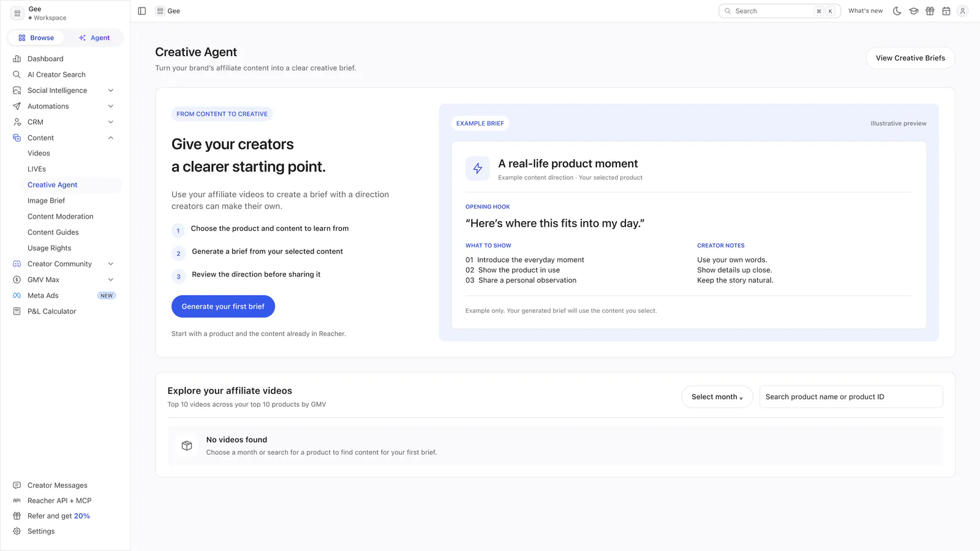Click the EXAMPLE BRIEF label
Image resolution: width=980 pixels, height=551 pixels.
point(480,124)
